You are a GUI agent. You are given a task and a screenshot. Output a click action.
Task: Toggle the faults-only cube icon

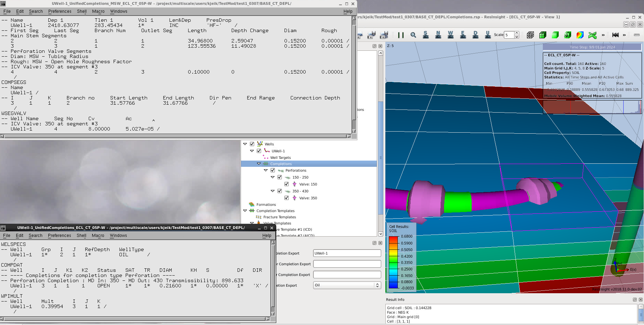point(568,35)
